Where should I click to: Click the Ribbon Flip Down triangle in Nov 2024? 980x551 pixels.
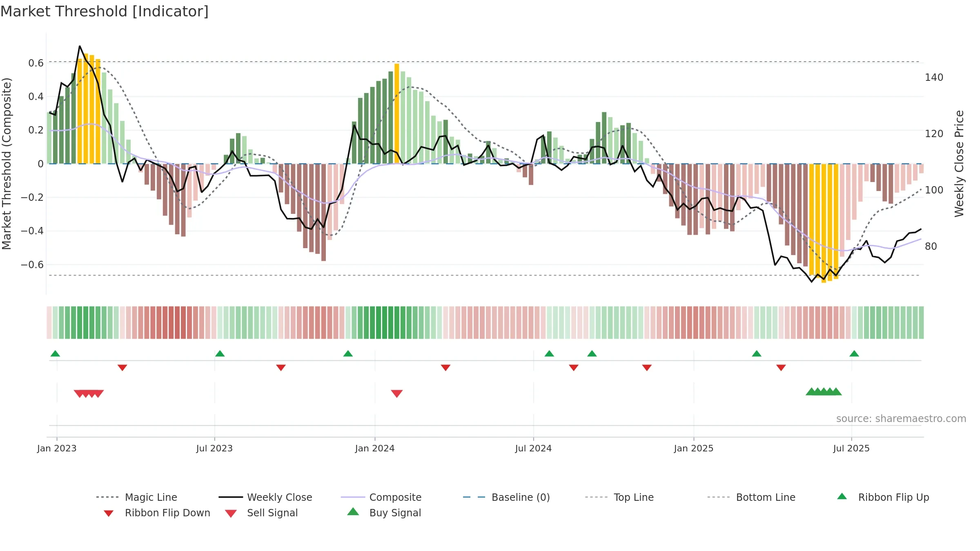[647, 368]
